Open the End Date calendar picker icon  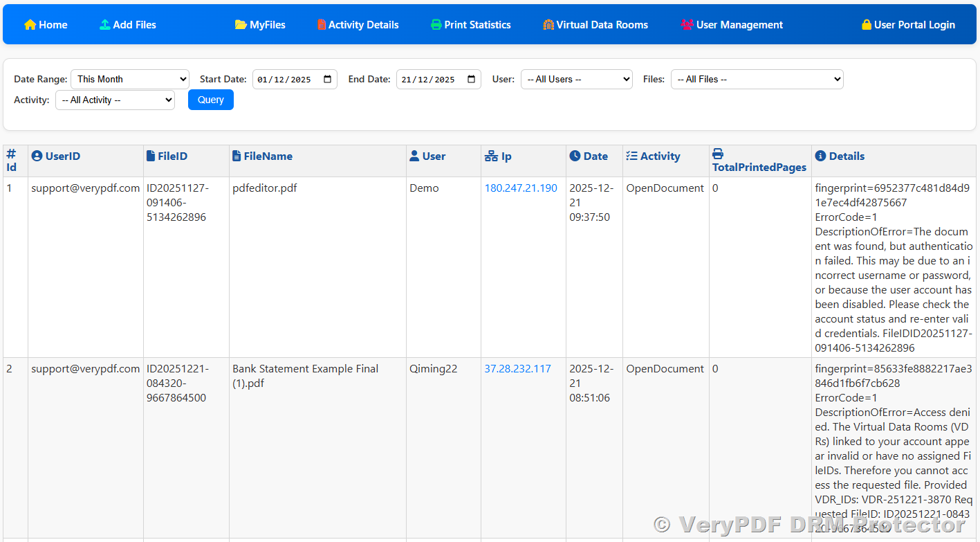472,79
